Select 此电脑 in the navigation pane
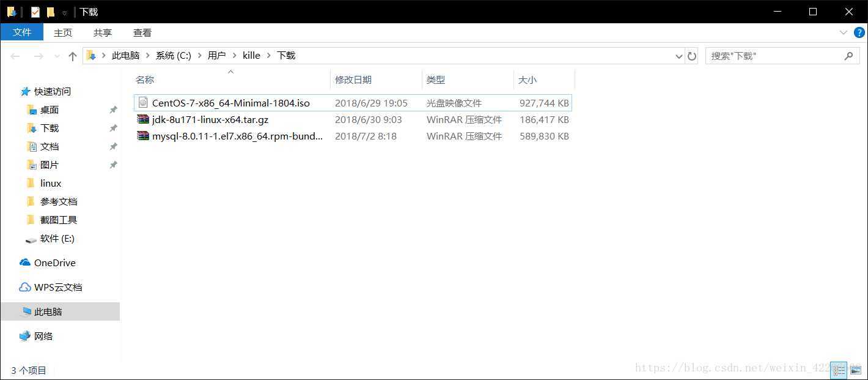 (x=60, y=311)
